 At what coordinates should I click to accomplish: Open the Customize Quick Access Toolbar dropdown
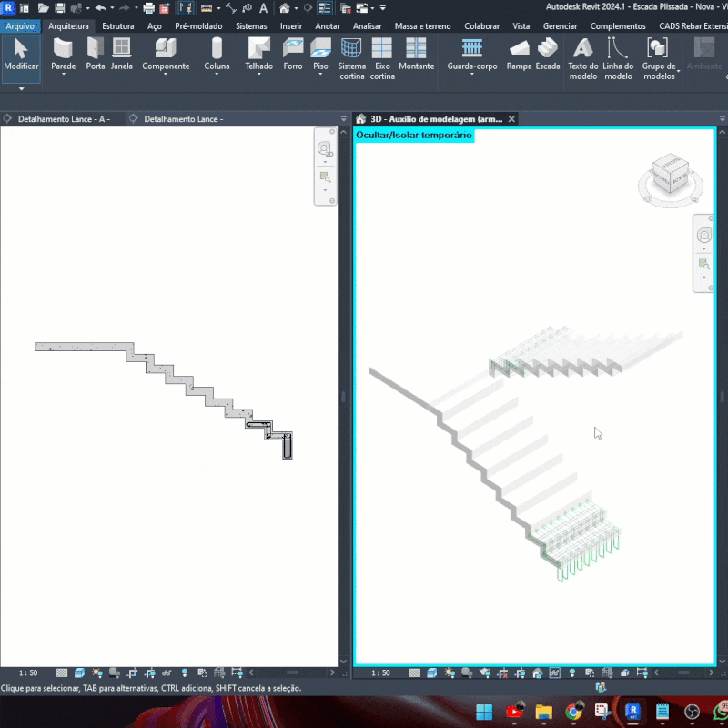click(383, 8)
